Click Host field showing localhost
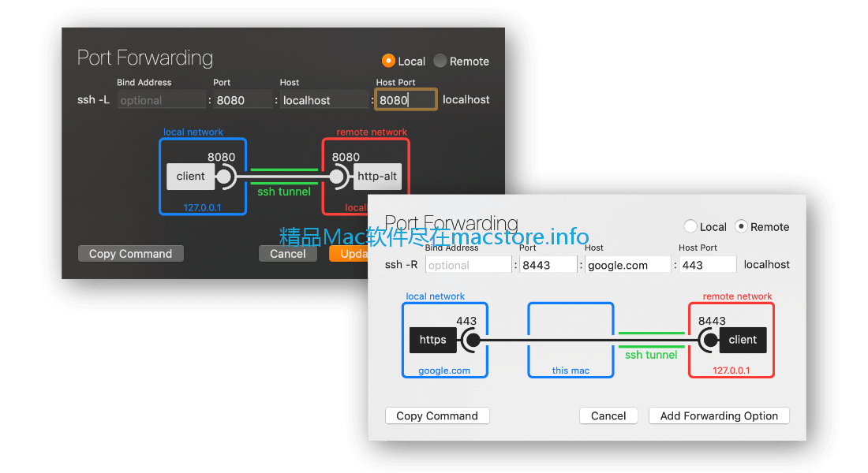The image size is (868, 473). [x=324, y=100]
